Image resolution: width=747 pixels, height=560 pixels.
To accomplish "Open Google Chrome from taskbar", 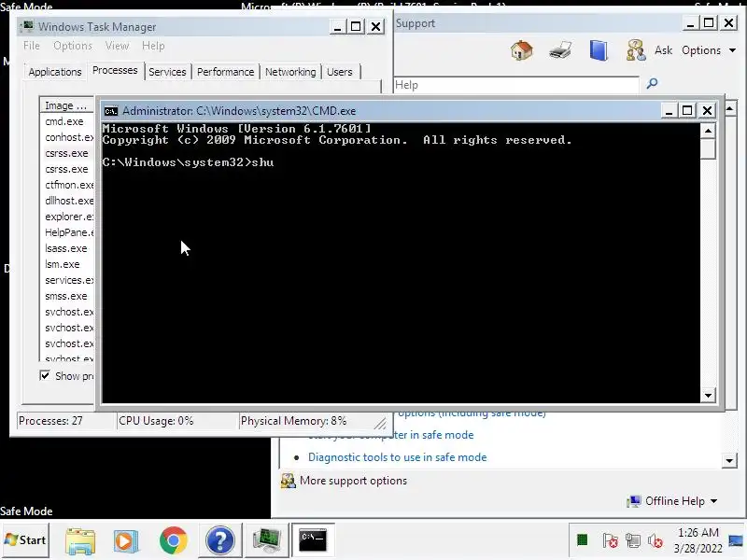I will click(x=174, y=540).
